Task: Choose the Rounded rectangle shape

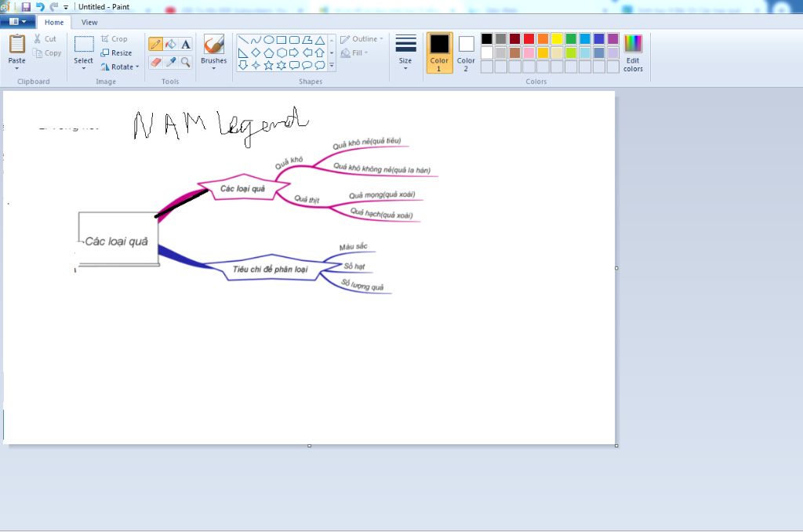Action: pos(294,40)
